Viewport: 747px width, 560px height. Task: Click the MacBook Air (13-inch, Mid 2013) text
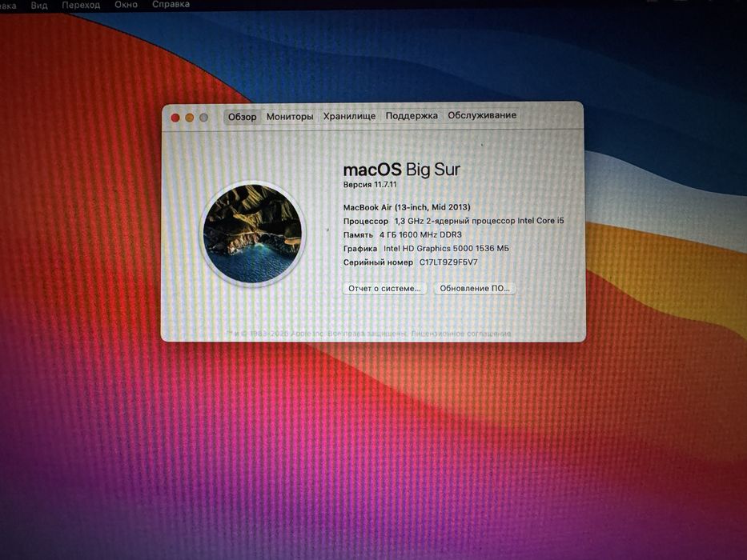pos(407,207)
